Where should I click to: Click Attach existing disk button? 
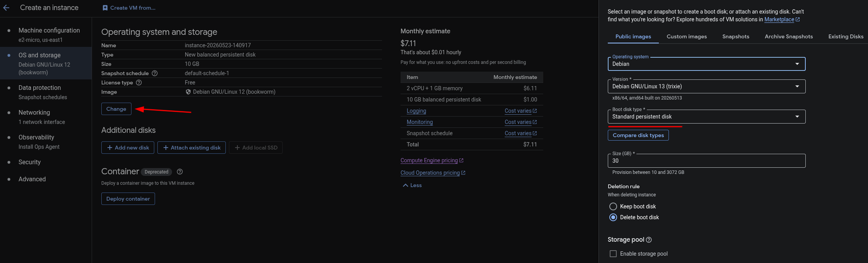191,148
